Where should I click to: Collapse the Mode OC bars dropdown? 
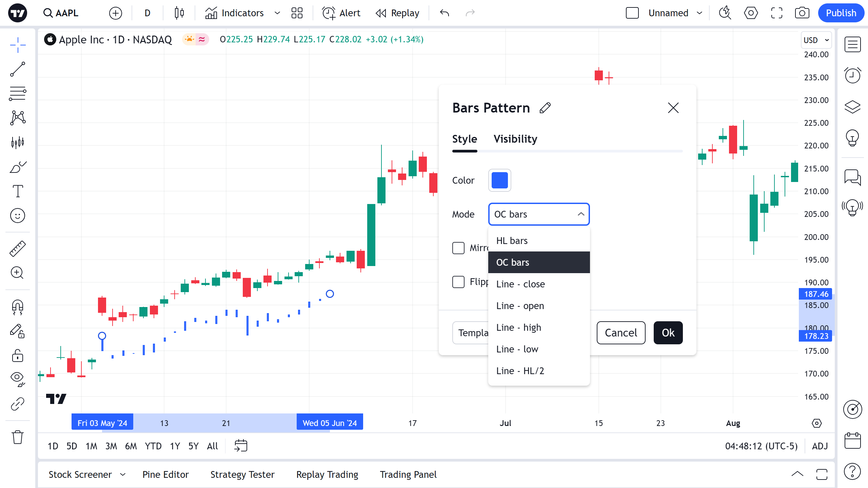539,214
